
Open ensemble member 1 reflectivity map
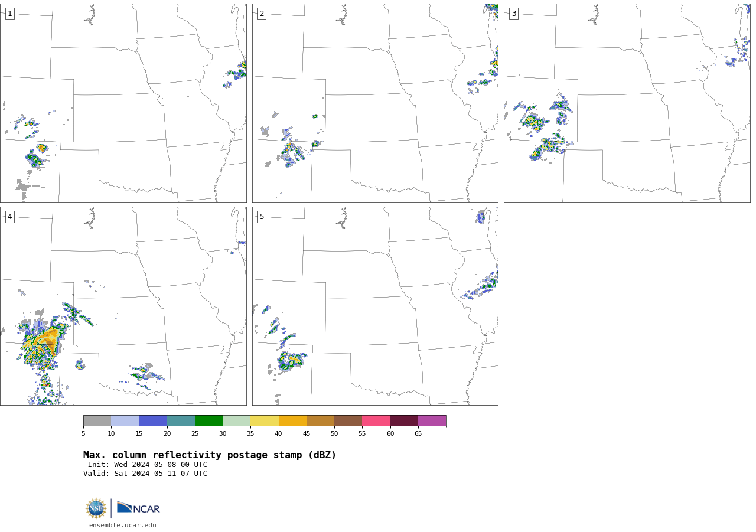[123, 103]
